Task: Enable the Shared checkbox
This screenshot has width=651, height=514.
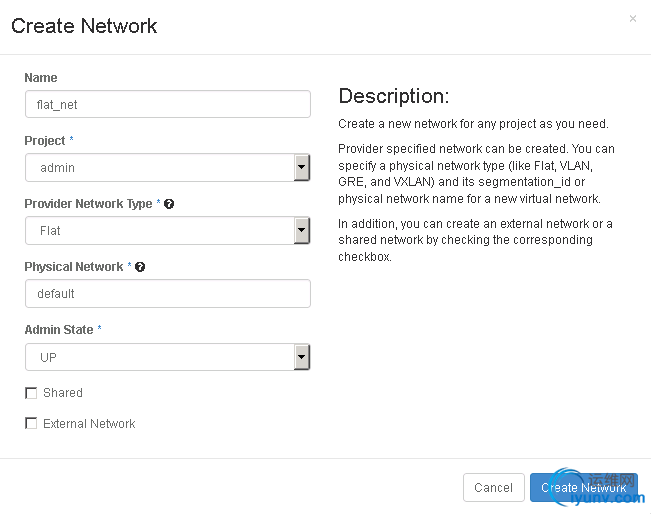Action: click(31, 393)
